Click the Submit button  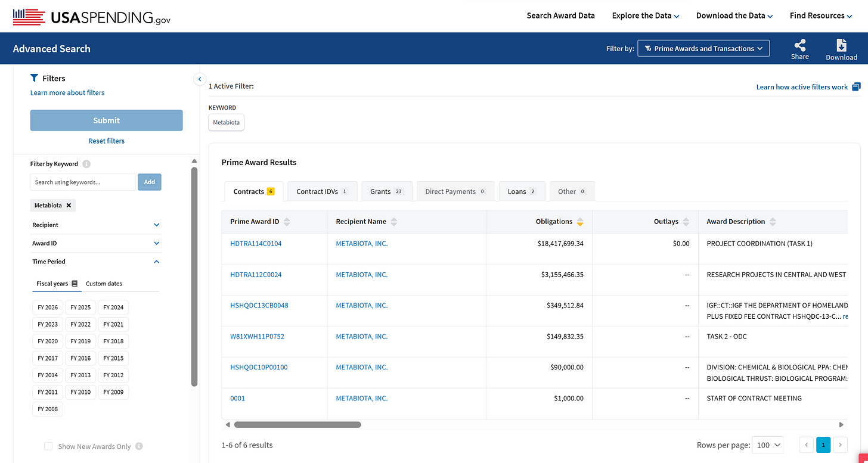106,120
